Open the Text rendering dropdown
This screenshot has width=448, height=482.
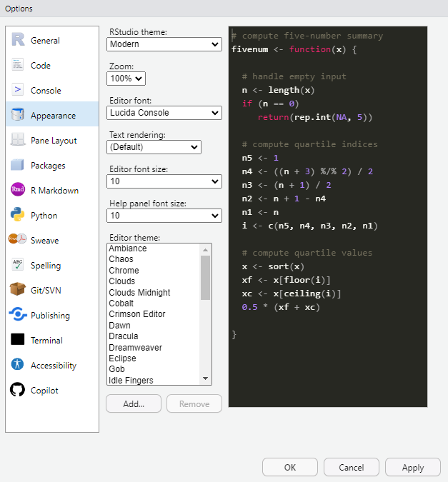coord(154,147)
